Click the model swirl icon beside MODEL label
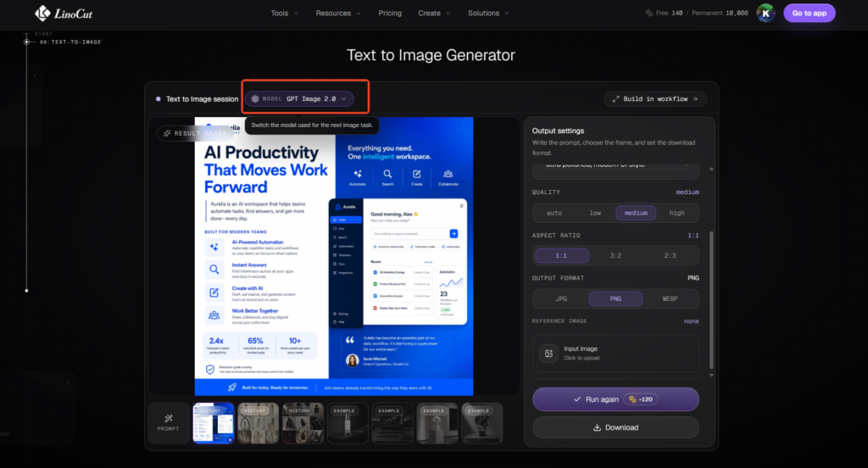The height and width of the screenshot is (468, 868). pos(255,99)
